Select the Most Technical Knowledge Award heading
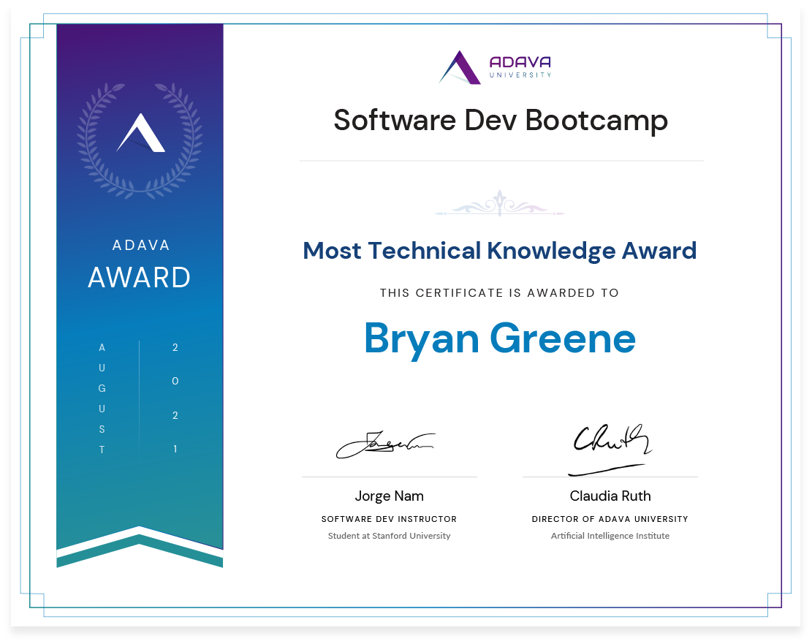 click(500, 251)
